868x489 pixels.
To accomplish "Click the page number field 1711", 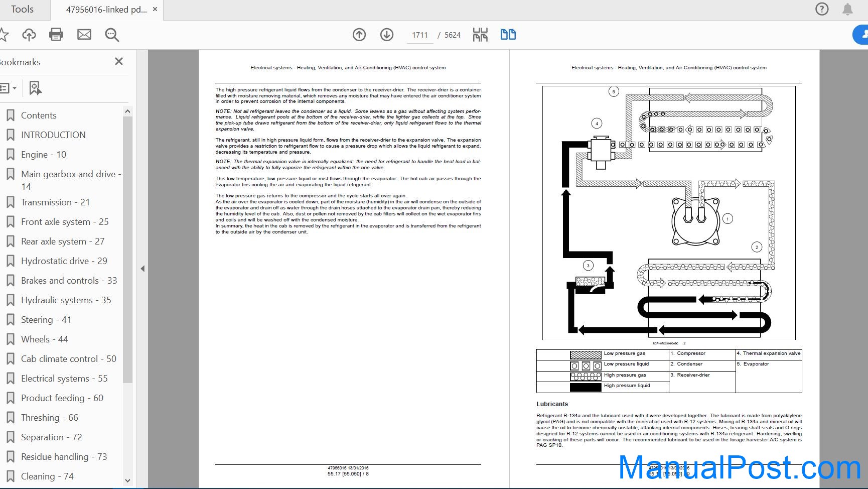I will tap(420, 35).
